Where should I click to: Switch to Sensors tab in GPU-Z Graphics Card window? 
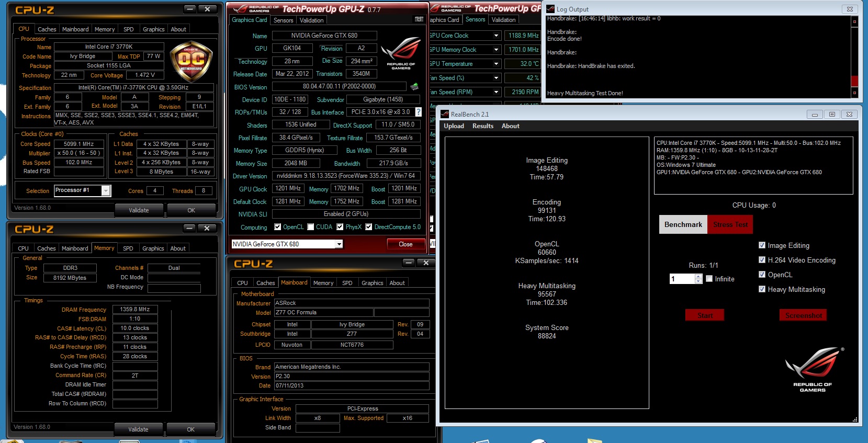[283, 20]
